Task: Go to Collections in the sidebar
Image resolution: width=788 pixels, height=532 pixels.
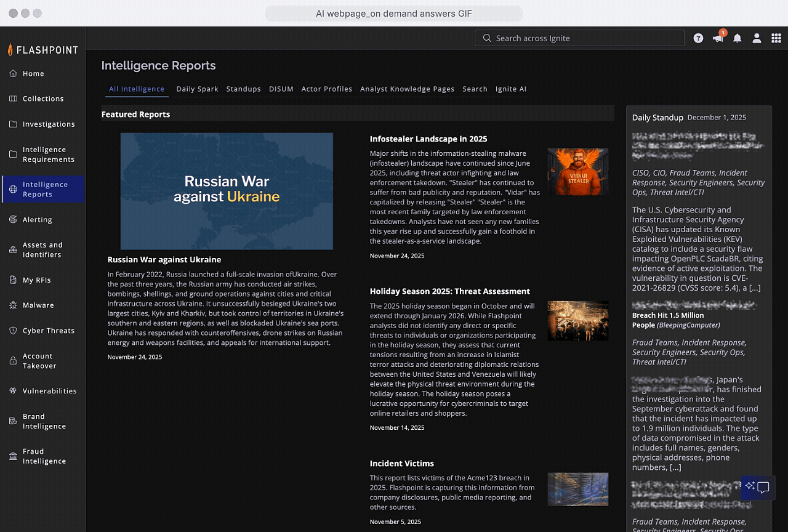Action: pyautogui.click(x=42, y=99)
